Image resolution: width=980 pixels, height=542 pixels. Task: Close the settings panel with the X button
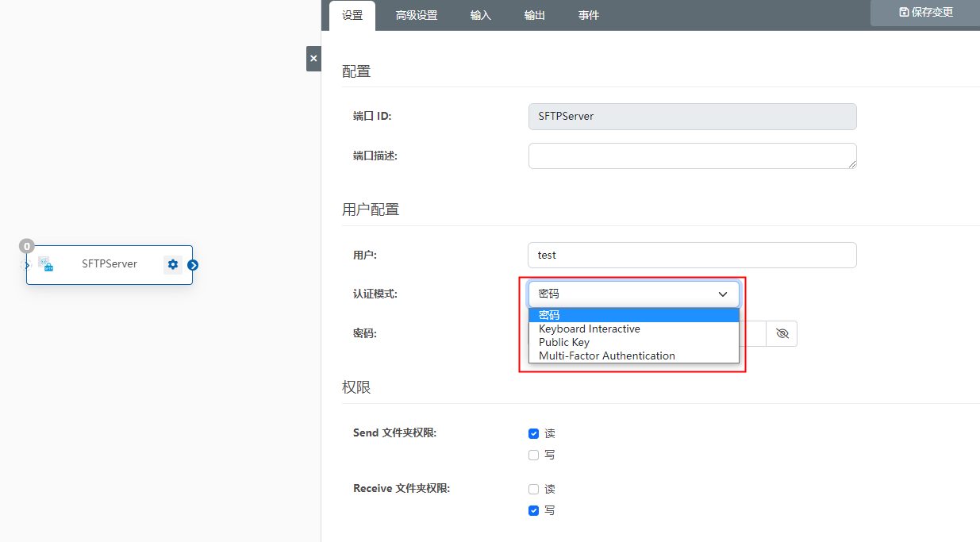coord(313,59)
